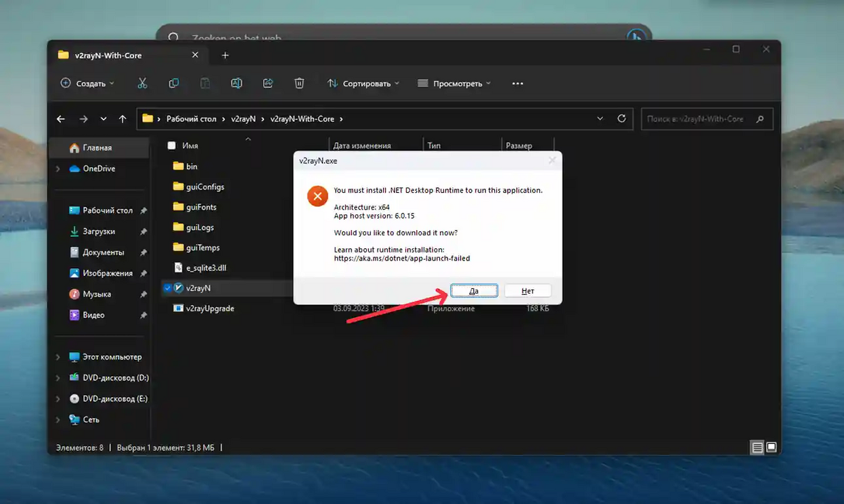Image resolution: width=844 pixels, height=504 pixels.
Task: Click Да to download .NET runtime
Action: tap(474, 291)
